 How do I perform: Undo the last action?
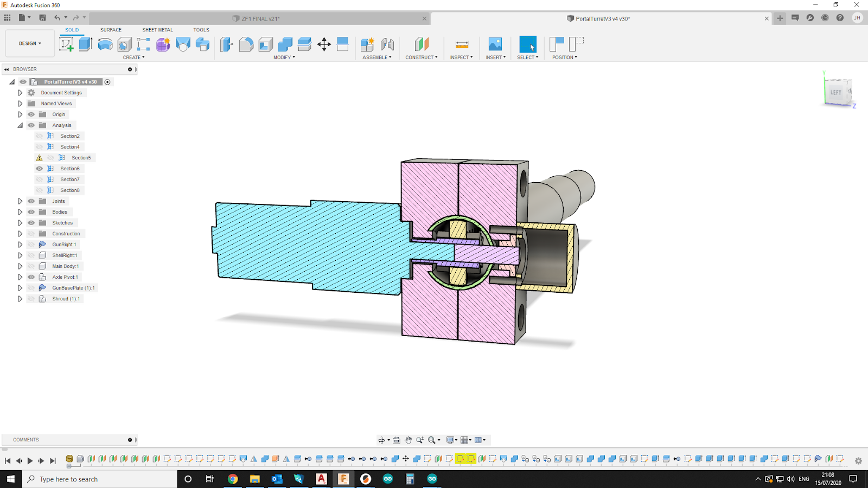(x=57, y=18)
